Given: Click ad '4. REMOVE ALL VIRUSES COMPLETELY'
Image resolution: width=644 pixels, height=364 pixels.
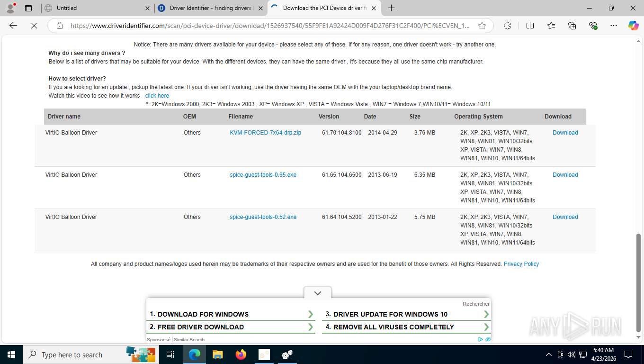Looking at the screenshot, I should tap(407, 327).
